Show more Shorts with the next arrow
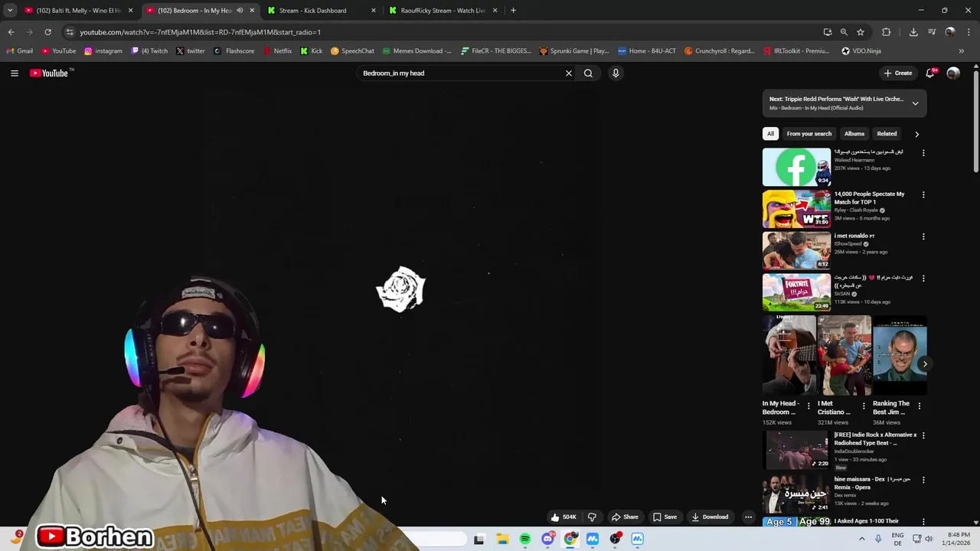The width and height of the screenshot is (980, 551). click(925, 364)
